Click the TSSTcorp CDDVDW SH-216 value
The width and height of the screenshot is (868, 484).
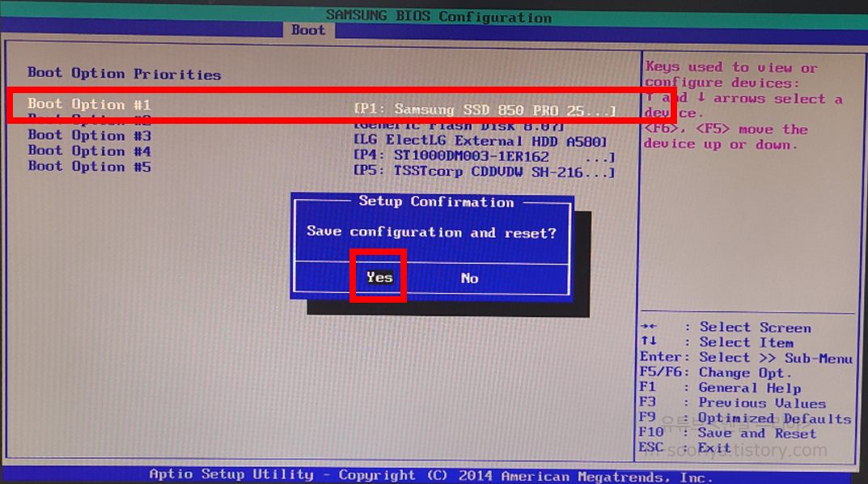tap(485, 172)
